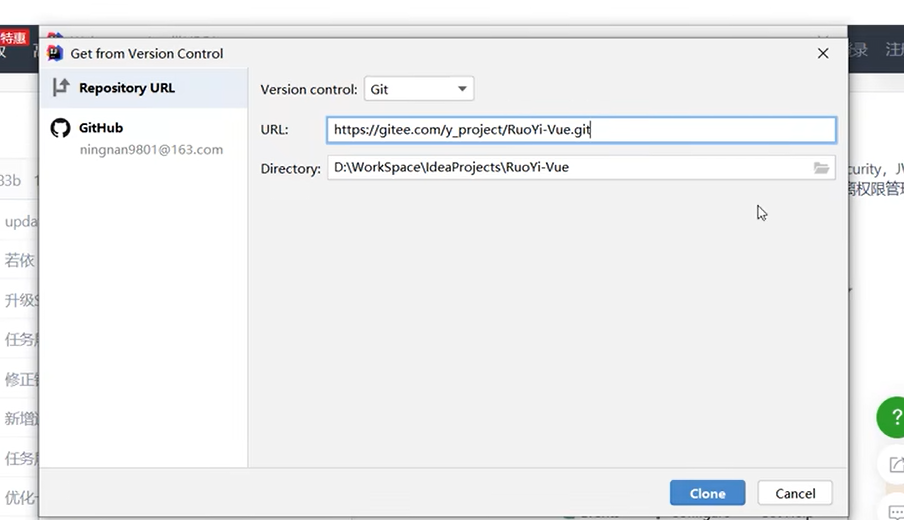Click the URL input field

pyautogui.click(x=581, y=130)
